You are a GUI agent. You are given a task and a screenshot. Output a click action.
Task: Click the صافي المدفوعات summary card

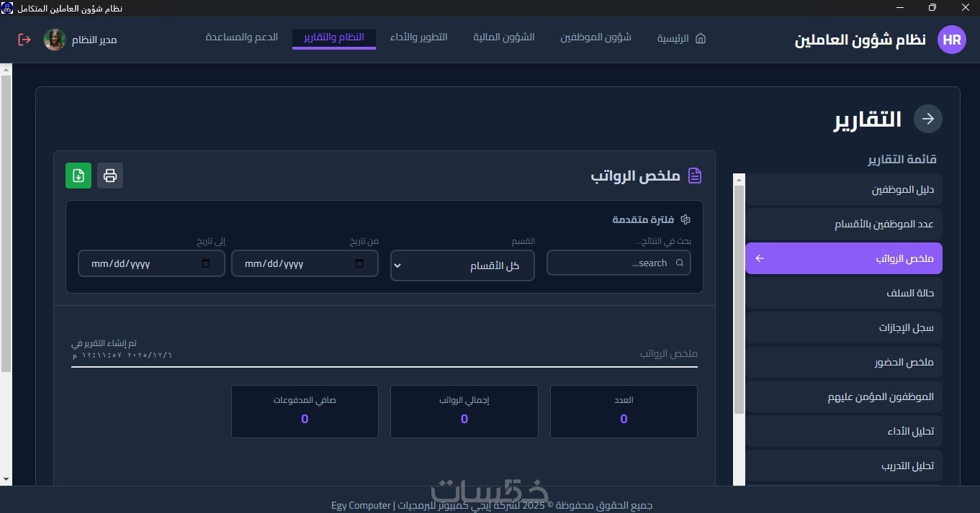305,412
